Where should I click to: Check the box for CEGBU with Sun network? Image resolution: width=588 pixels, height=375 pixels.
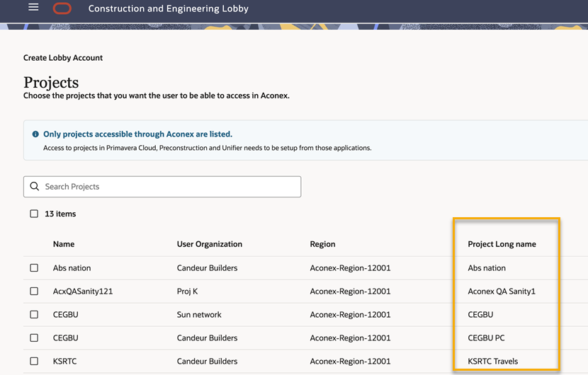34,314
